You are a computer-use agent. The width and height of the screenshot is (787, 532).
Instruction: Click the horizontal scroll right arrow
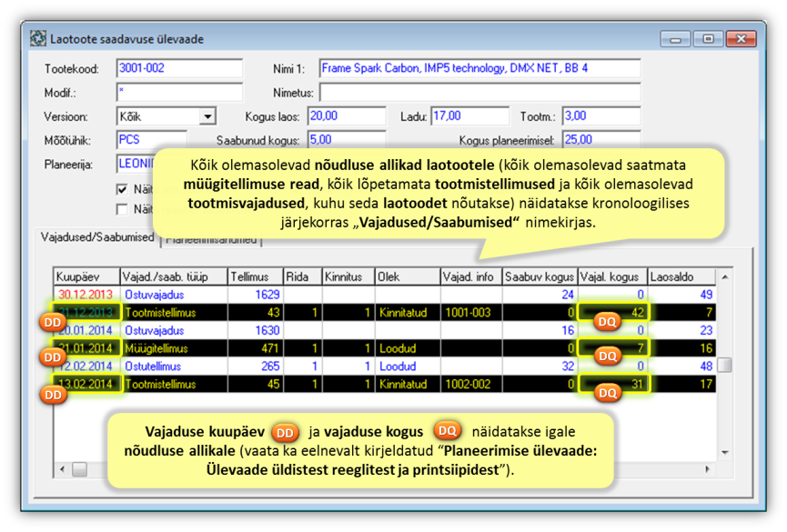[x=707, y=469]
